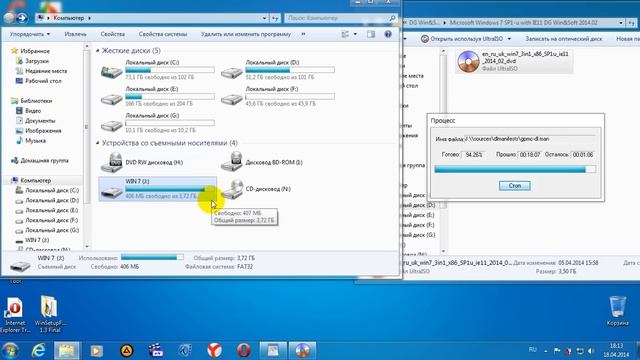This screenshot has height=360, width=640.
Task: Open Домашняя группа in sidebar
Action: pyautogui.click(x=44, y=160)
